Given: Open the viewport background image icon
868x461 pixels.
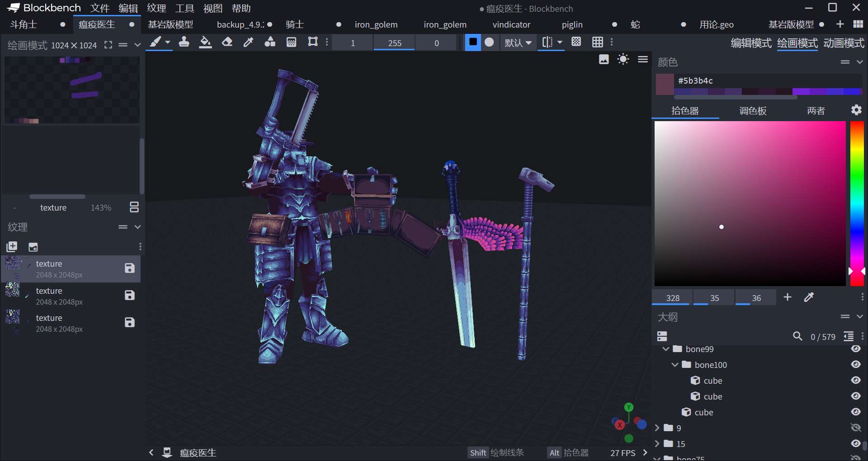Looking at the screenshot, I should 604,59.
